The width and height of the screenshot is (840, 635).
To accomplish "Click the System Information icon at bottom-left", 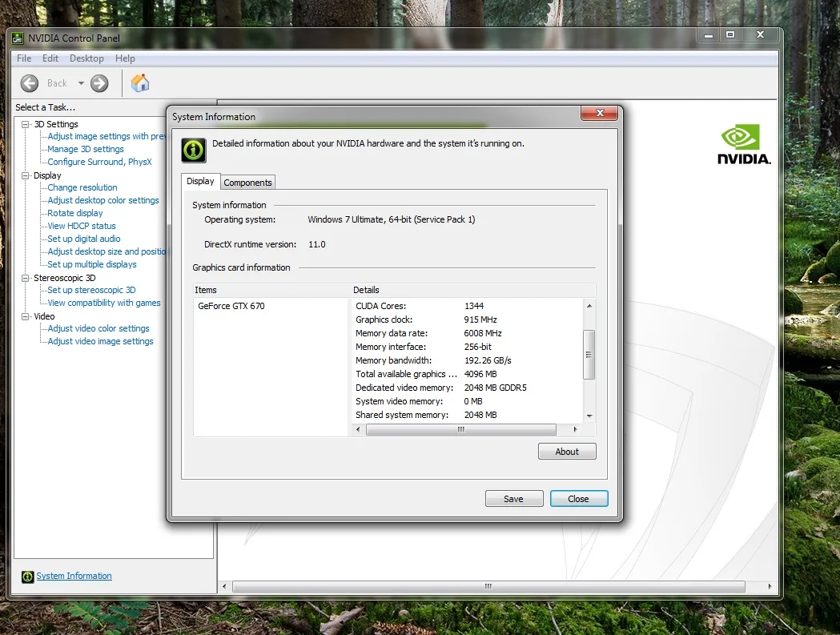I will (27, 577).
